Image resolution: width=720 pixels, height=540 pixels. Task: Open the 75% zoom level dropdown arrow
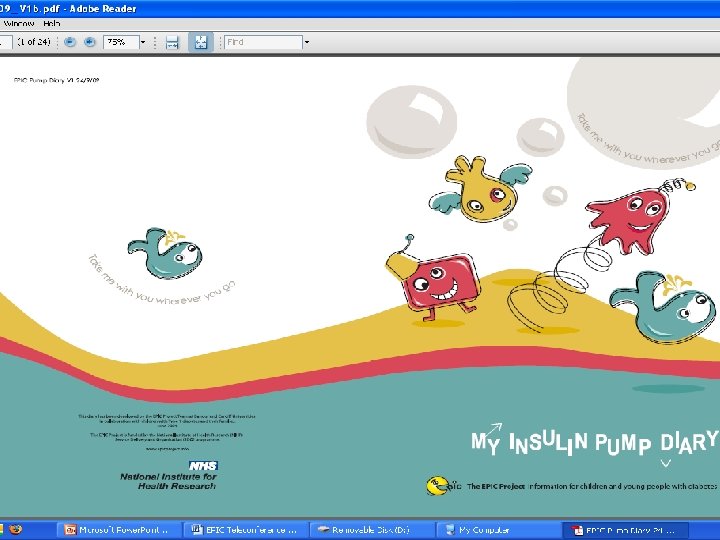(143, 42)
